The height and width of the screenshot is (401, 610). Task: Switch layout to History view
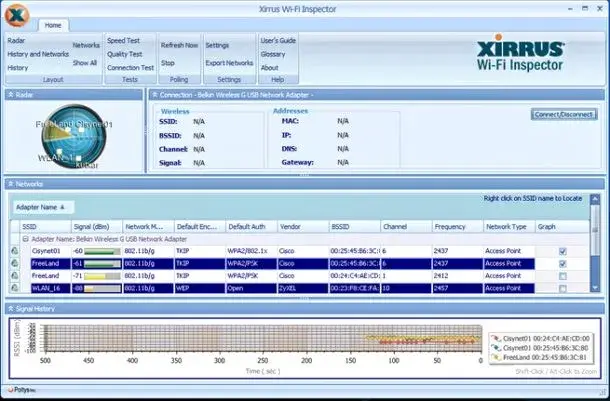coord(18,68)
